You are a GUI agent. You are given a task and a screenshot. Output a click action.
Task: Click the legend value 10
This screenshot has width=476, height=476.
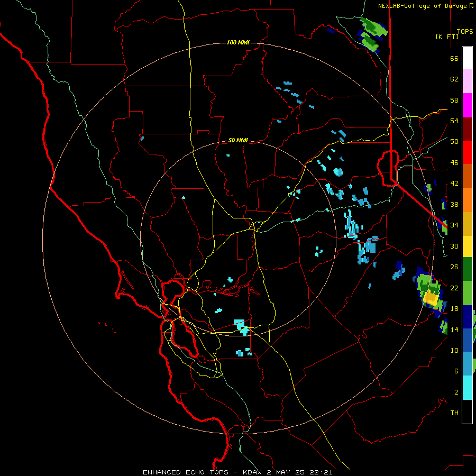[x=454, y=350]
